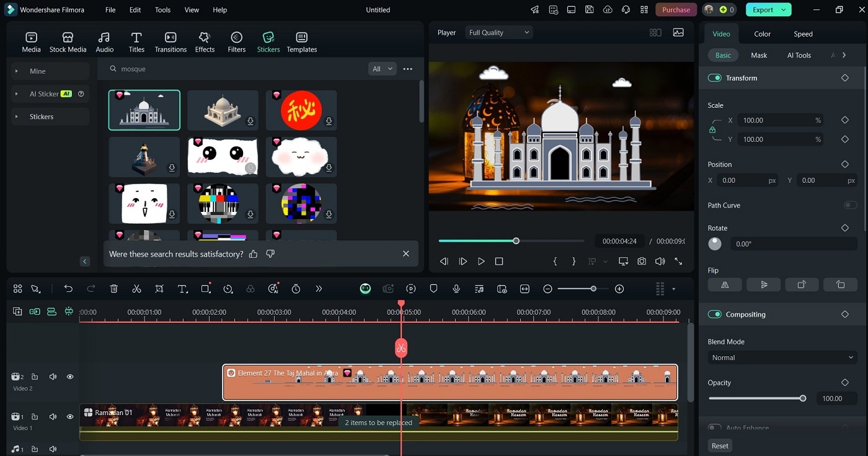Image resolution: width=868 pixels, height=456 pixels.
Task: Expand the Mine category
Action: 16,71
